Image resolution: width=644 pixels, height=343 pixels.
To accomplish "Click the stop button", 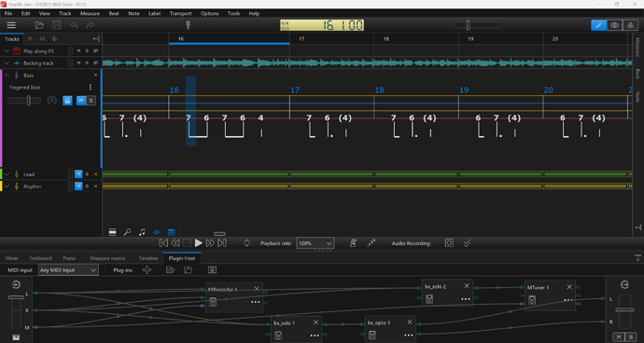I will tap(187, 243).
